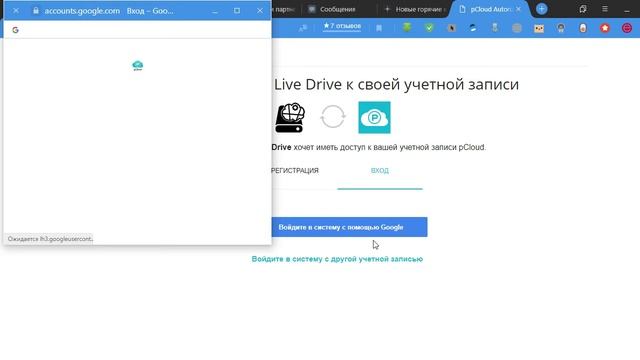Image resolution: width=640 pixels, height=360 pixels.
Task: Open the browser hamburger menu
Action: [605, 9]
